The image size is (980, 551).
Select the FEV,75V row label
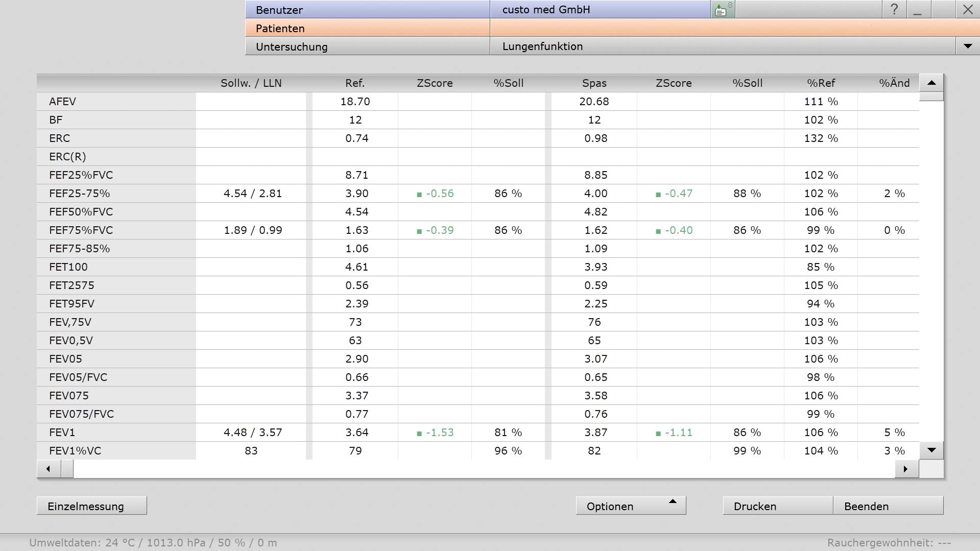pyautogui.click(x=70, y=322)
